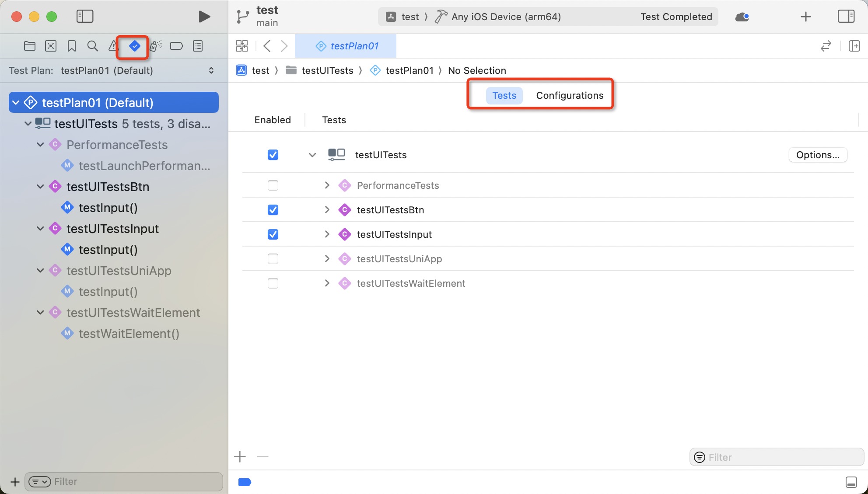The height and width of the screenshot is (494, 868).
Task: Add an editor with split-plus icon
Action: 854,46
